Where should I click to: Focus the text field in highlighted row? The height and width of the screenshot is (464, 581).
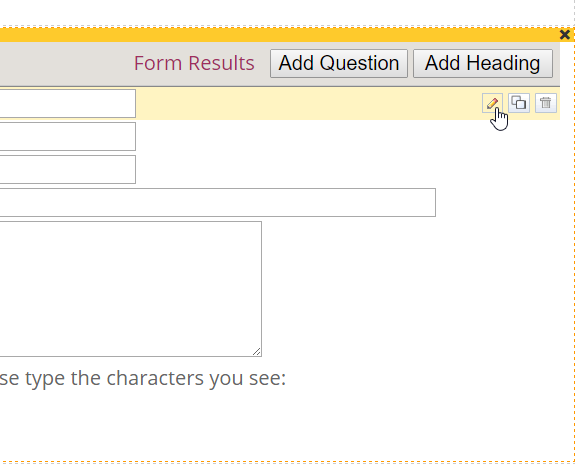67,103
